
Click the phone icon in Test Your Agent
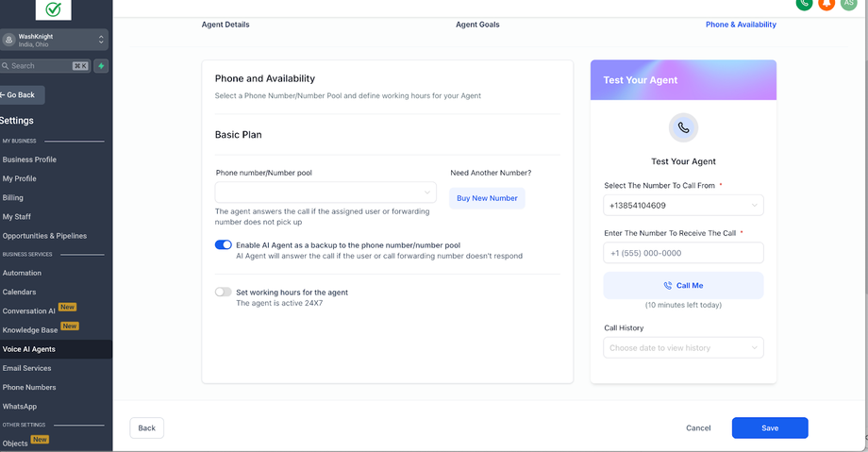click(683, 127)
